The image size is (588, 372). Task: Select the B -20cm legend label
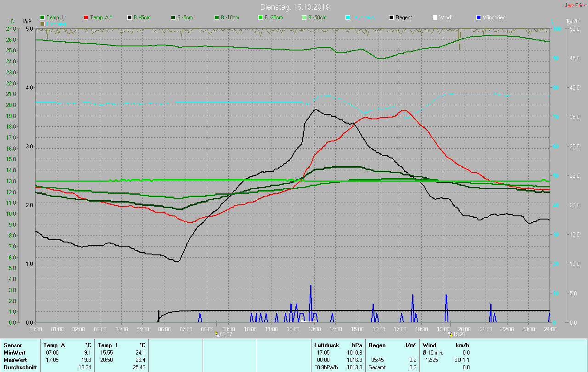coord(273,17)
